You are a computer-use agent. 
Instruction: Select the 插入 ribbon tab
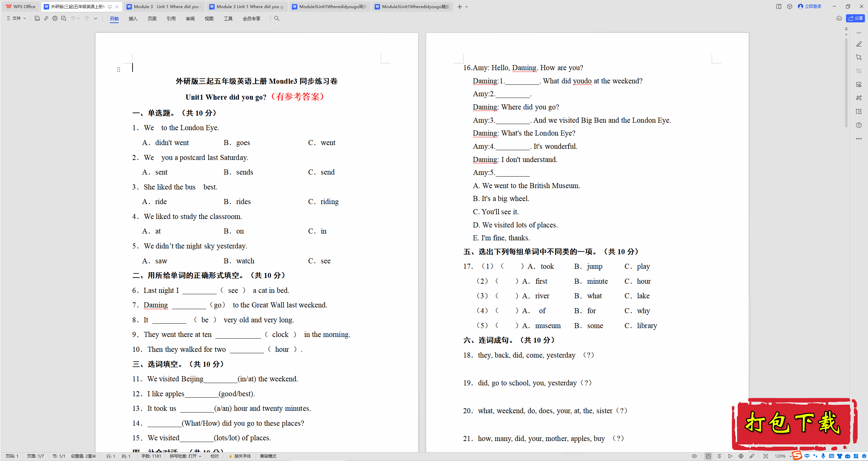(133, 18)
